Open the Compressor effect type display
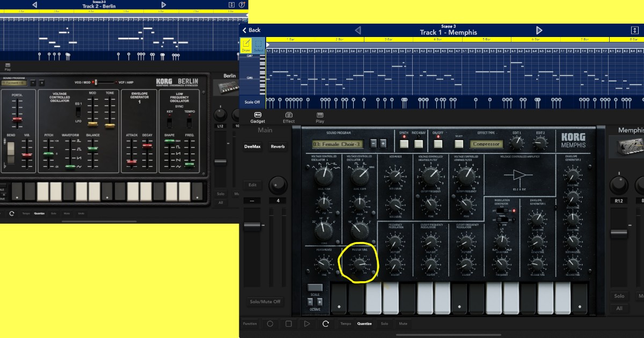The height and width of the screenshot is (338, 644). pyautogui.click(x=487, y=144)
